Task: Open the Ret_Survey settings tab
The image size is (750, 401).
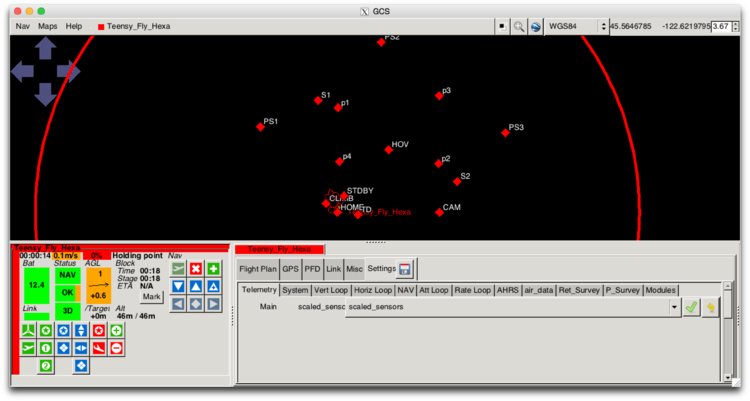Action: click(579, 290)
